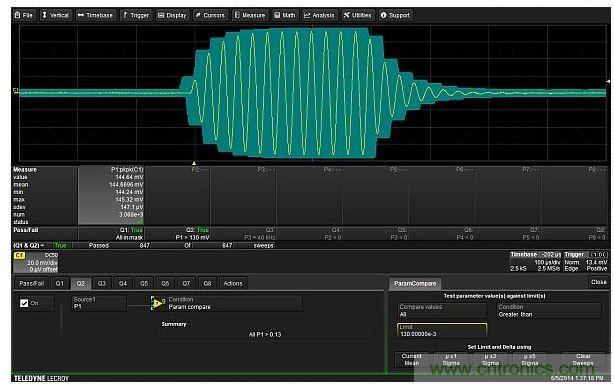Open the Utilities menu

click(x=357, y=15)
